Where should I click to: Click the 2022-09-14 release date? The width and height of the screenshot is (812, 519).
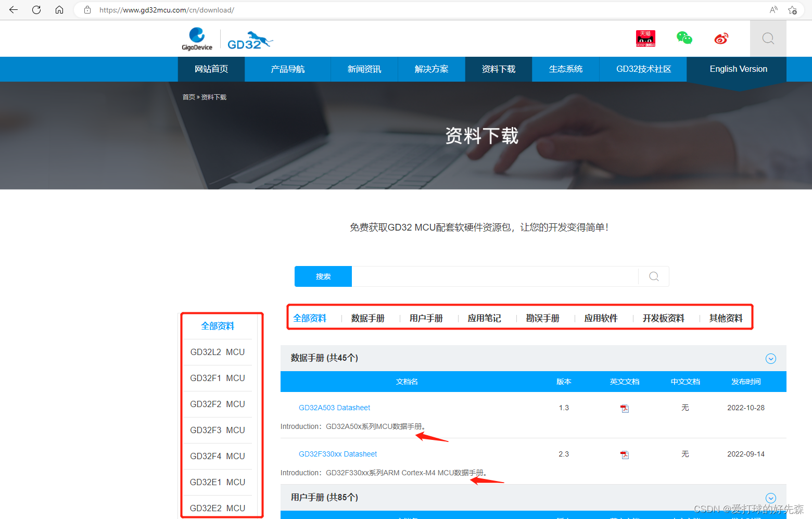746,454
